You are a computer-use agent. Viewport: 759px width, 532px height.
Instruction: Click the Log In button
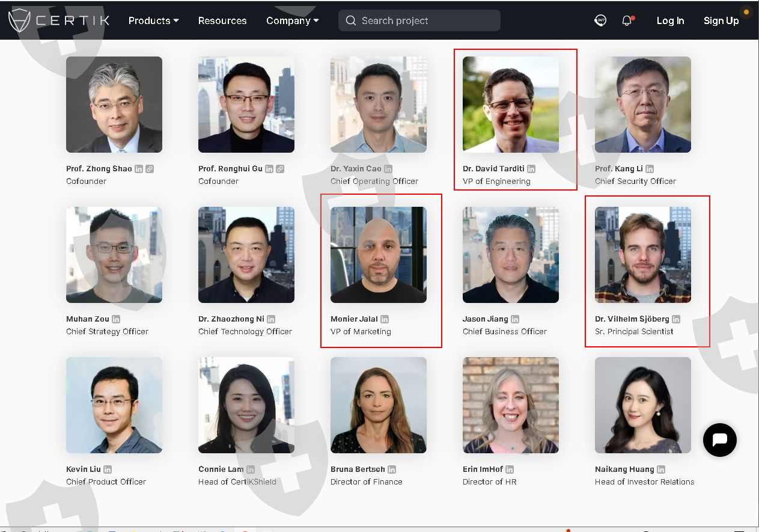pyautogui.click(x=670, y=20)
